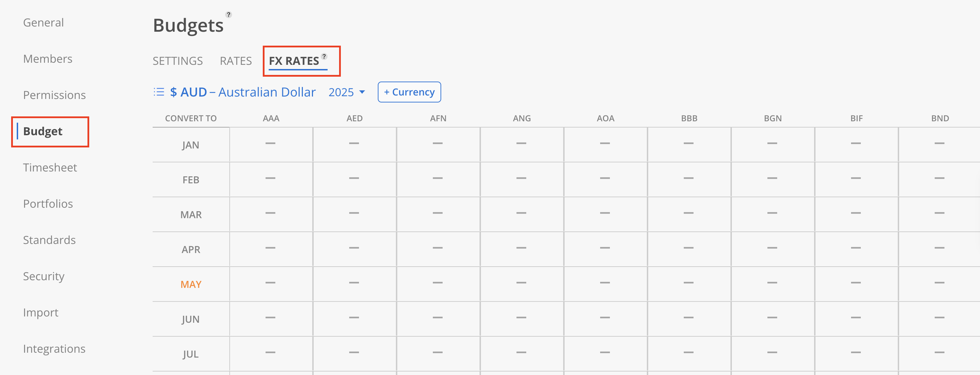Screen dimensions: 980x375
Task: Select the FX RATES tab
Action: [x=294, y=61]
